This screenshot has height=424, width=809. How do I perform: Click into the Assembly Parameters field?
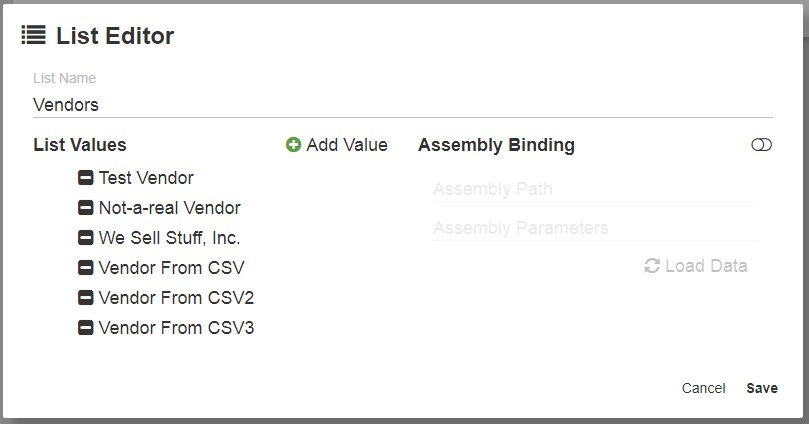click(595, 228)
